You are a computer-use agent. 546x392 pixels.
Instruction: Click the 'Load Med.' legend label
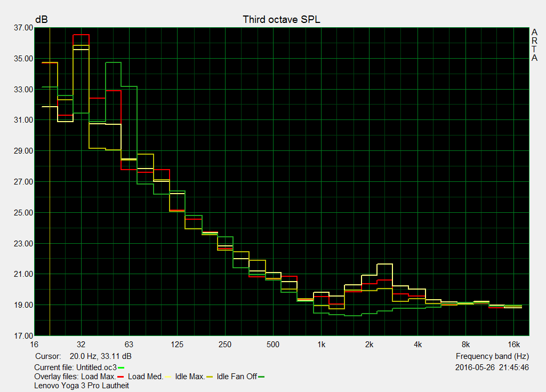click(146, 377)
